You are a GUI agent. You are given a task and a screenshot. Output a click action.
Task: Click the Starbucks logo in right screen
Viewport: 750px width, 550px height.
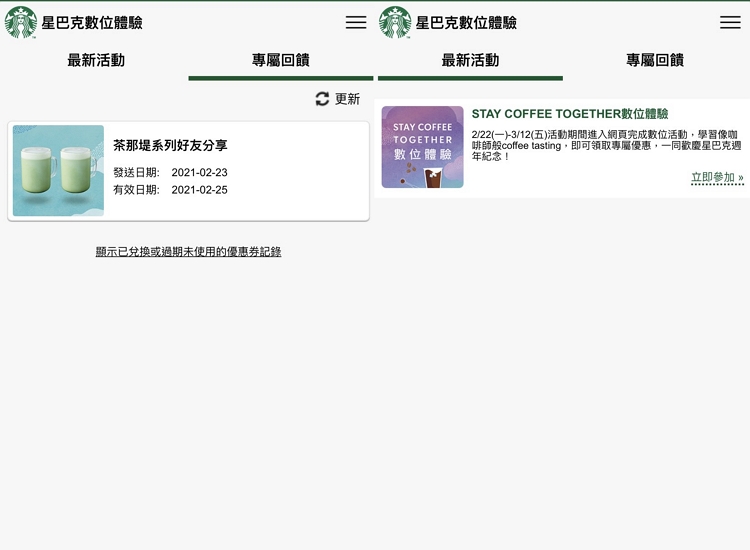coord(395,22)
